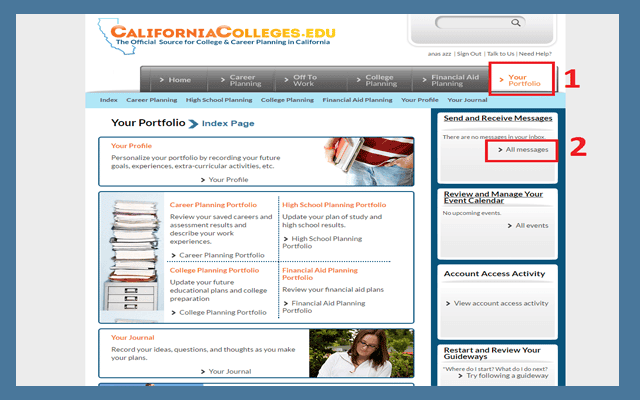This screenshot has width=640, height=400.
Task: Click the orange Your Journal heading
Action: click(133, 338)
